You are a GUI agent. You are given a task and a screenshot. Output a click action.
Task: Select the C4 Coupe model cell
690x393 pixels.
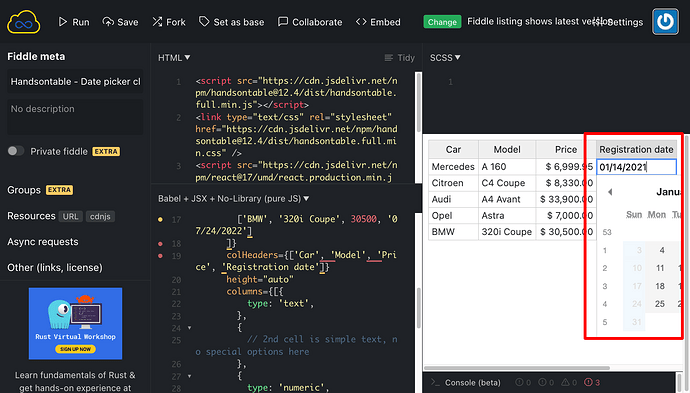pyautogui.click(x=507, y=183)
